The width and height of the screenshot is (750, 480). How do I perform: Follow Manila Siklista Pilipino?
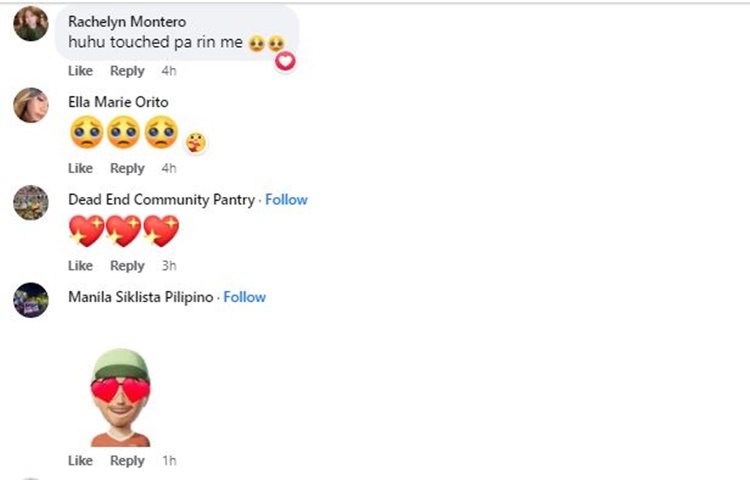coord(244,297)
